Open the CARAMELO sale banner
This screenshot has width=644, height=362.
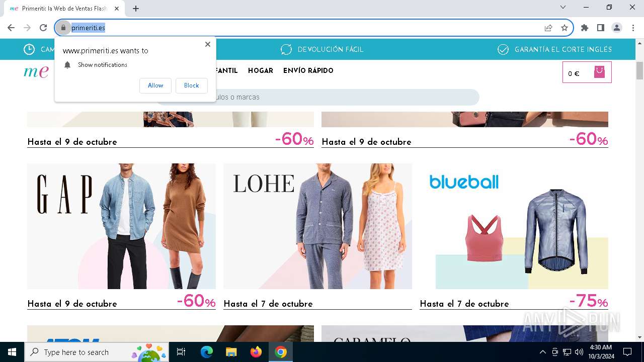465,334
